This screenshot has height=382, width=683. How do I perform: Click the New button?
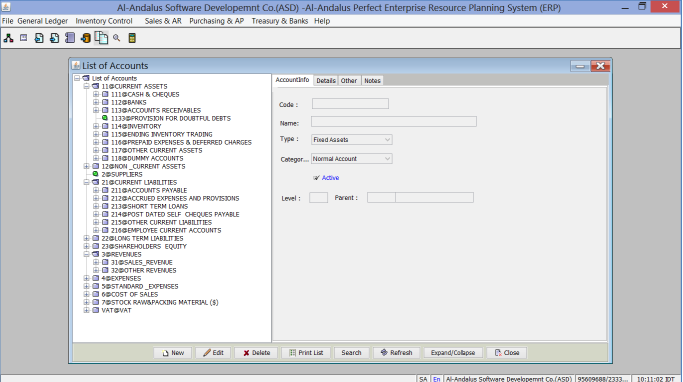click(172, 353)
